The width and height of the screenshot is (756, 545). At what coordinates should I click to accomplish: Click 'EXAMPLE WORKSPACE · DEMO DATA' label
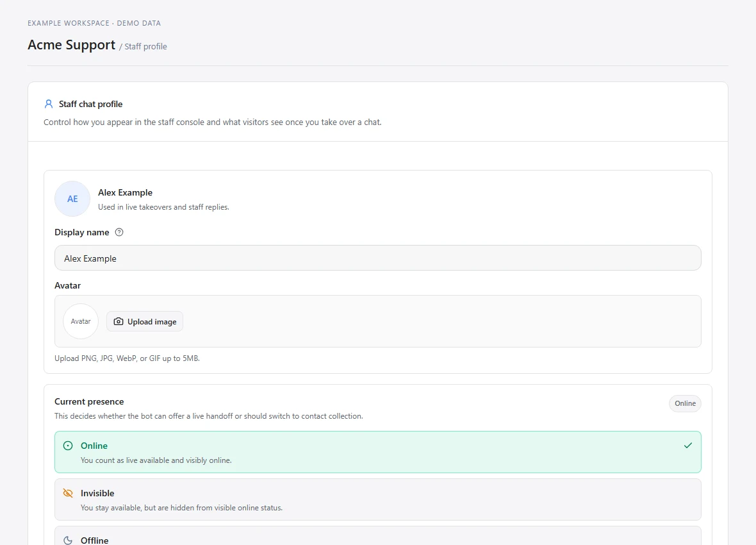(94, 23)
